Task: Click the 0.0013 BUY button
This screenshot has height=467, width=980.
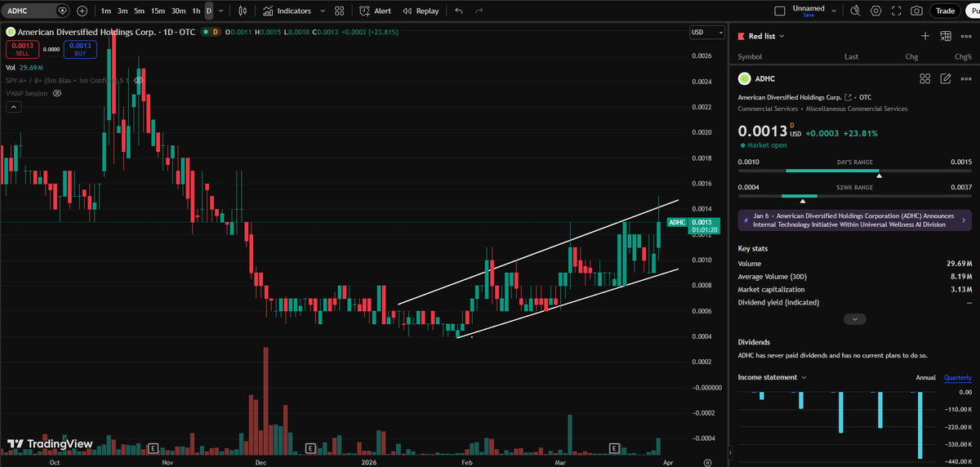Action: 80,49
